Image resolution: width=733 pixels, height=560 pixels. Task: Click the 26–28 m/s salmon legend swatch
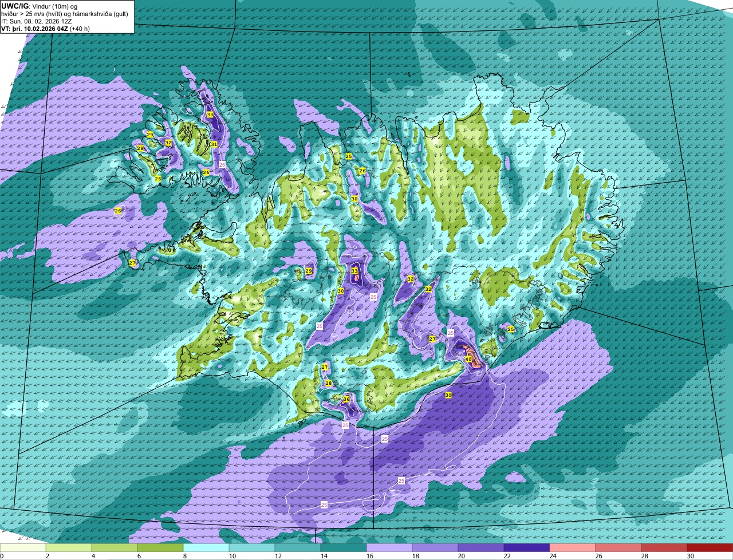click(x=618, y=548)
